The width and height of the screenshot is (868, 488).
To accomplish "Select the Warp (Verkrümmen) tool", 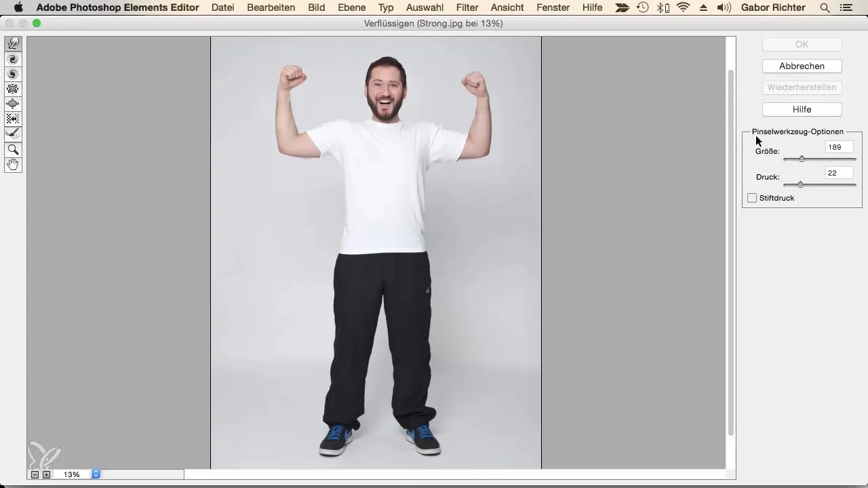I will point(13,44).
